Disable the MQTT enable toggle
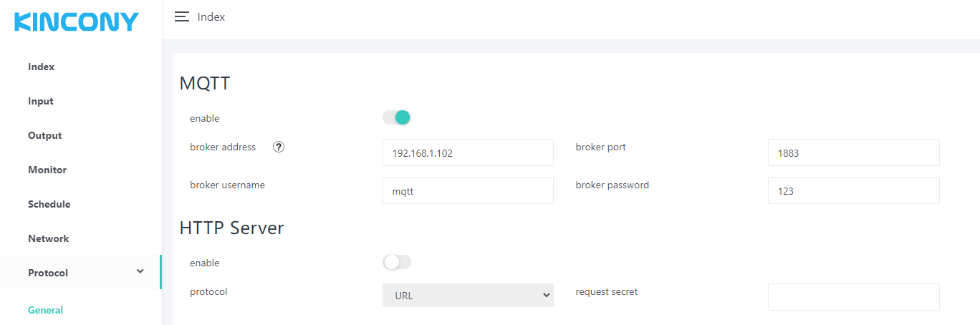 (x=397, y=117)
